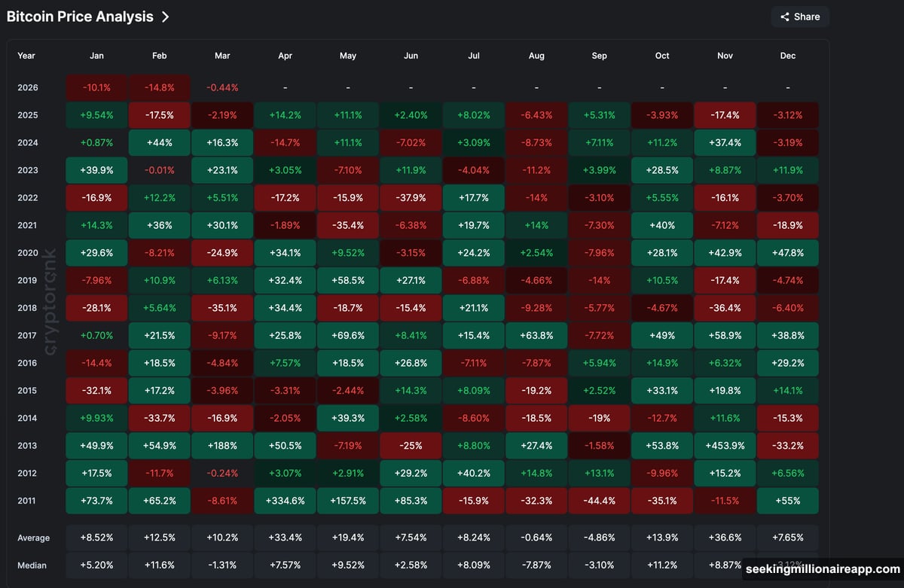Select the -17.5% February 2025 cell

click(x=159, y=114)
